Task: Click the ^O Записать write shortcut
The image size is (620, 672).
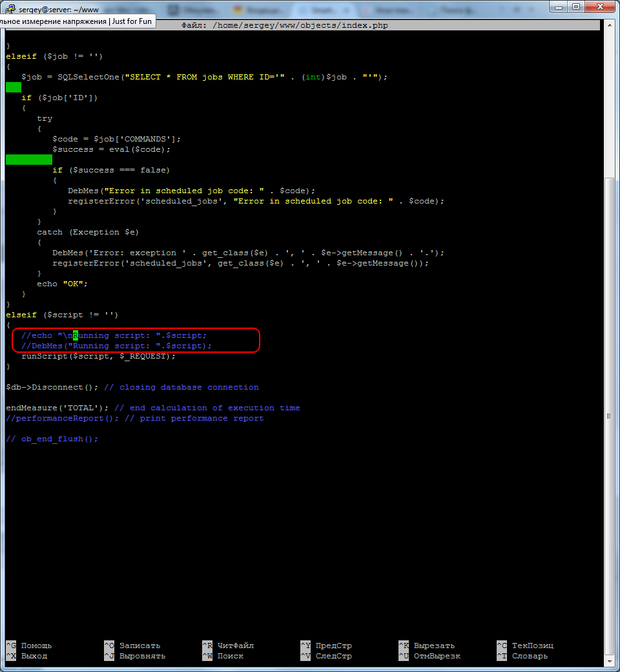Action: click(132, 646)
